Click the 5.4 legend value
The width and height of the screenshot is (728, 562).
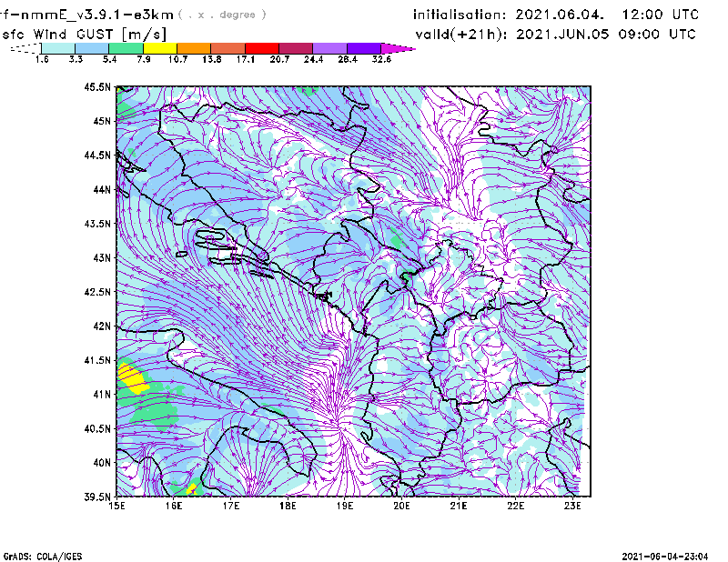coord(109,59)
